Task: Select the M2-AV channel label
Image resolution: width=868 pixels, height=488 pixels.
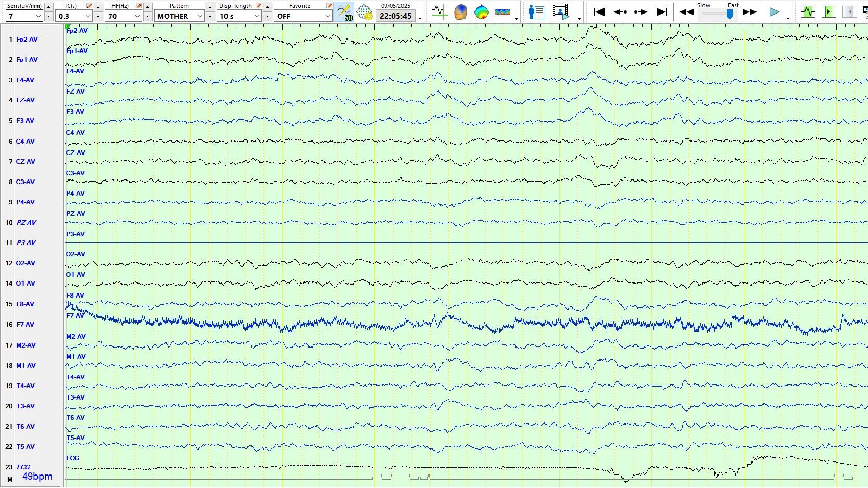Action: (x=26, y=345)
